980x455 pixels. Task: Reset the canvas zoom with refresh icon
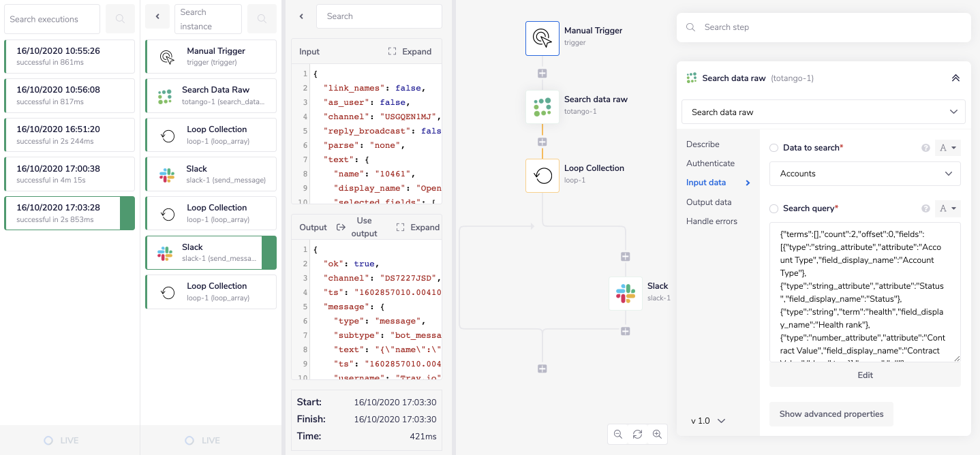(637, 434)
